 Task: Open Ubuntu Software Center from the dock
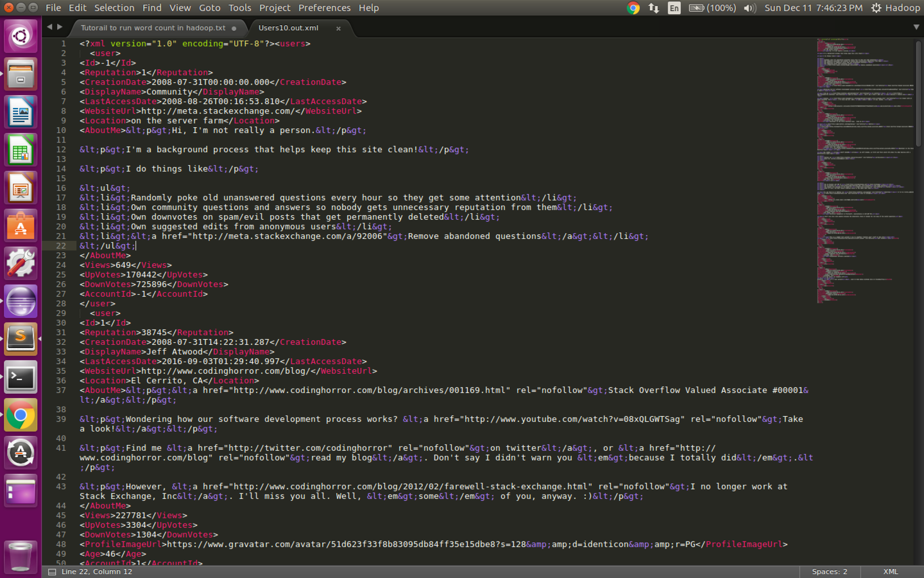coord(21,225)
